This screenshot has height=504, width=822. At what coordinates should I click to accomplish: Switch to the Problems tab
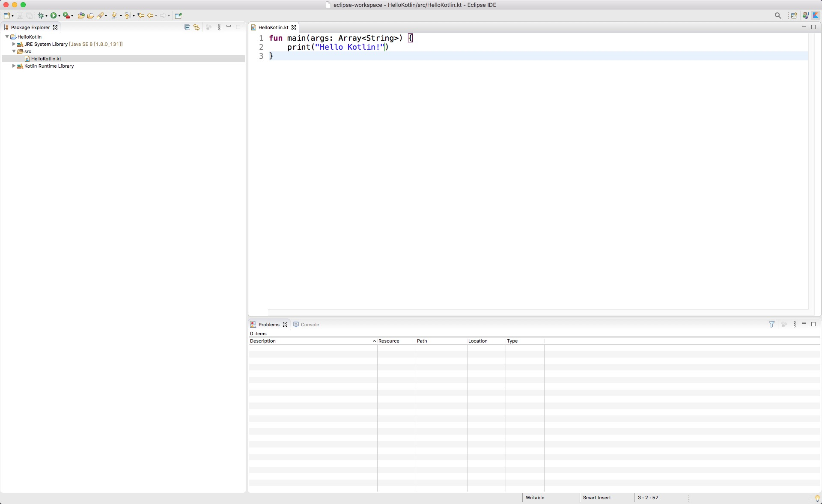coord(269,325)
